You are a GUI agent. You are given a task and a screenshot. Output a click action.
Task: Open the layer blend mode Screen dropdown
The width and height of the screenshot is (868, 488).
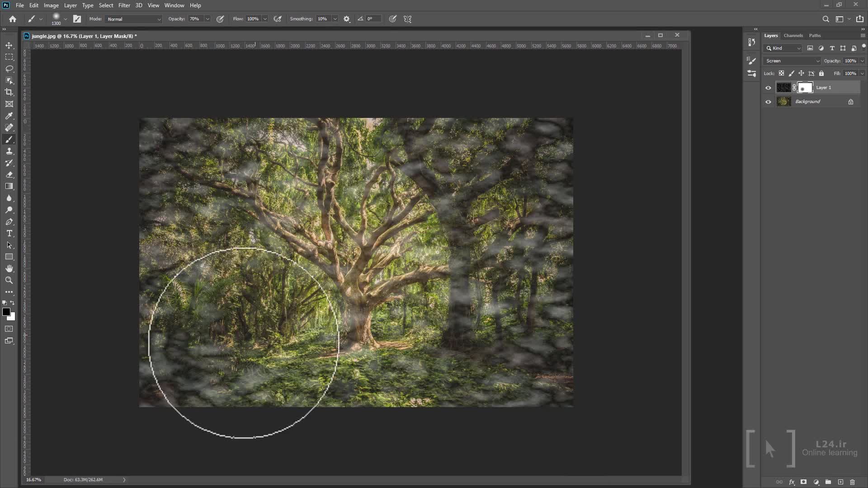tap(793, 61)
